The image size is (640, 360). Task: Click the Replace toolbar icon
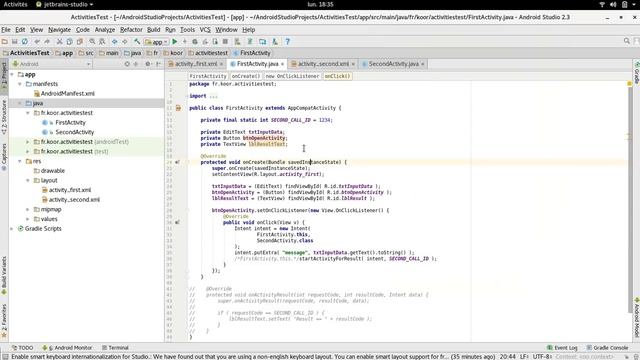(x=102, y=42)
